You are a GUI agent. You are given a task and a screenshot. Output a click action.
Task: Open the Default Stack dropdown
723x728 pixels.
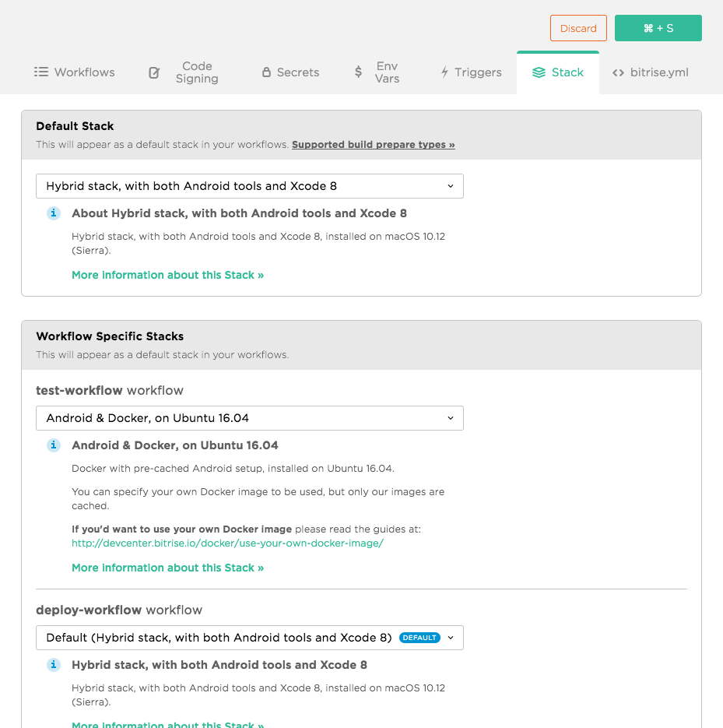pyautogui.click(x=250, y=186)
